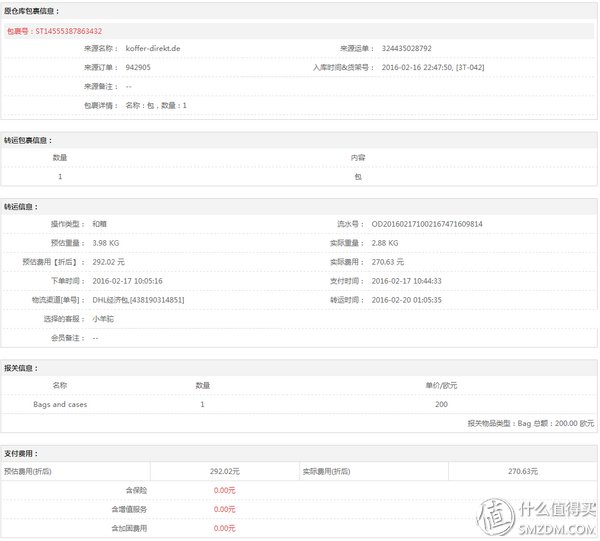The width and height of the screenshot is (600, 541).
Task: Click the 含加固费用 0.00元 amount
Action: click(x=224, y=528)
